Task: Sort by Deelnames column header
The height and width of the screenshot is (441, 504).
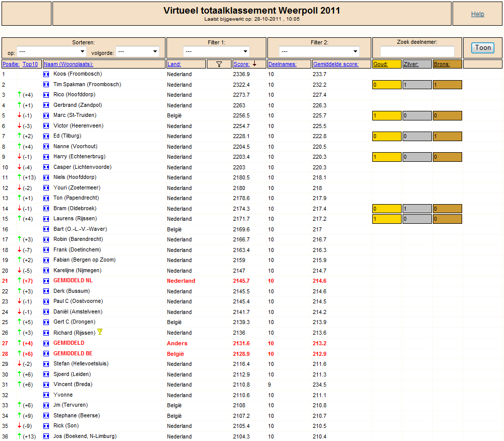Action: tap(282, 64)
